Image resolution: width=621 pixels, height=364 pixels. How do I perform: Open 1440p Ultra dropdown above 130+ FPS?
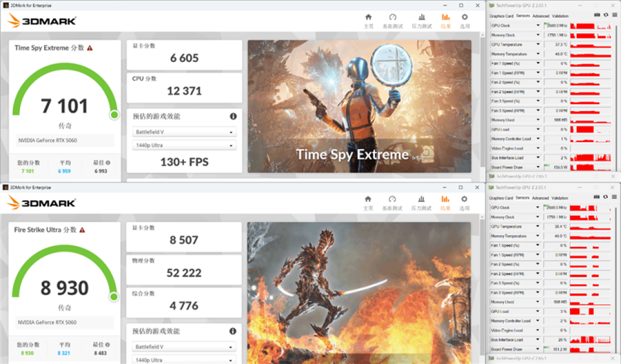pyautogui.click(x=184, y=145)
